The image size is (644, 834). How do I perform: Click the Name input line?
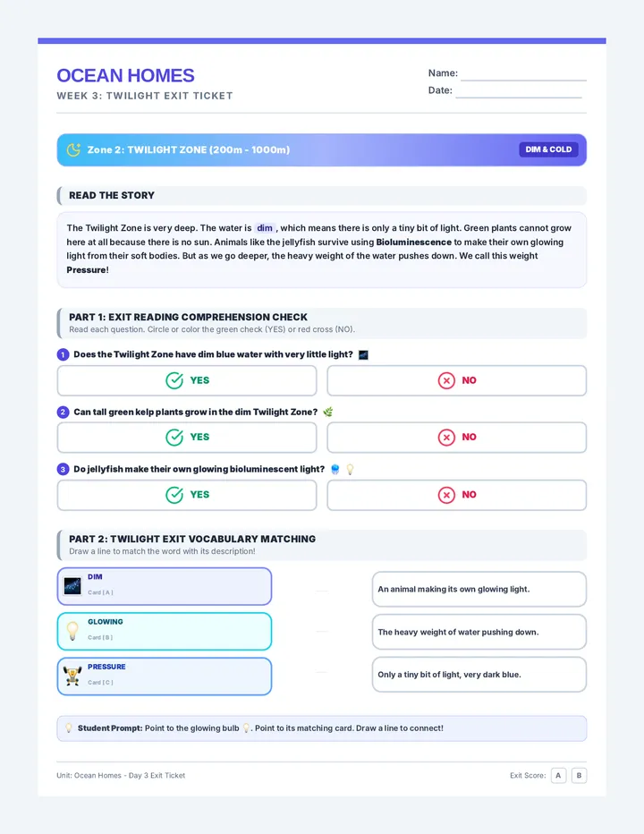523,74
